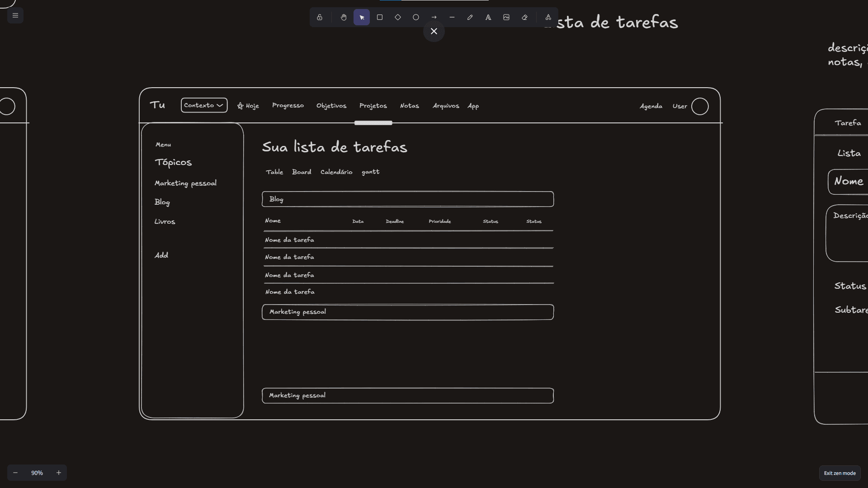Click Exit zen mode
The width and height of the screenshot is (868, 488).
[840, 473]
